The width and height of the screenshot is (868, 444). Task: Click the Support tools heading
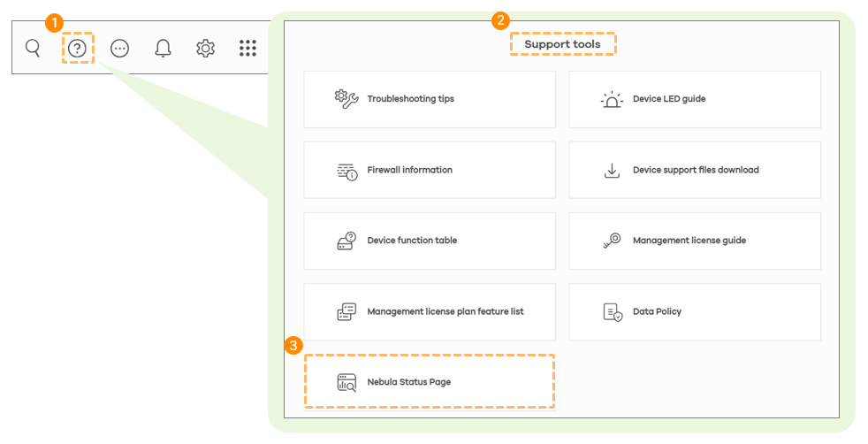pyautogui.click(x=562, y=44)
